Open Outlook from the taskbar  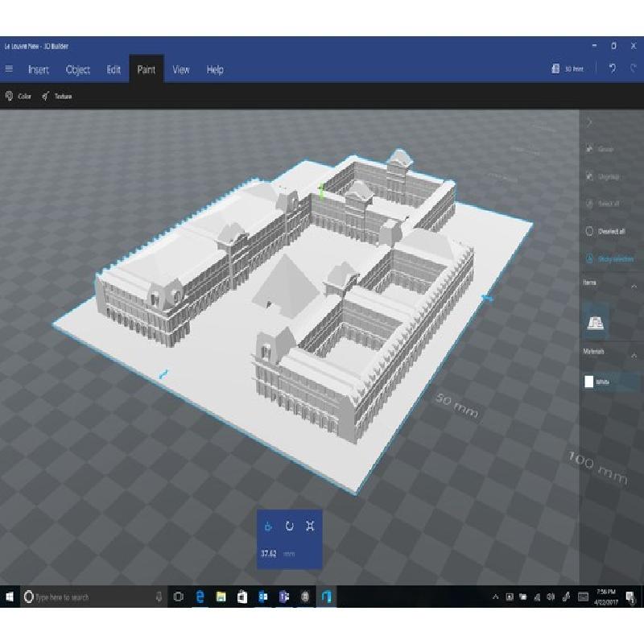(x=263, y=597)
